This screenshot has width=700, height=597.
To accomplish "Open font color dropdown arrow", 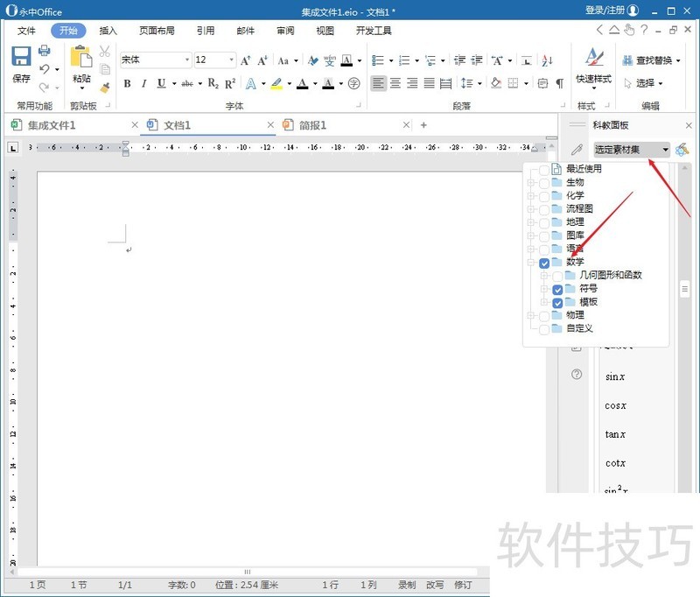I will (315, 83).
